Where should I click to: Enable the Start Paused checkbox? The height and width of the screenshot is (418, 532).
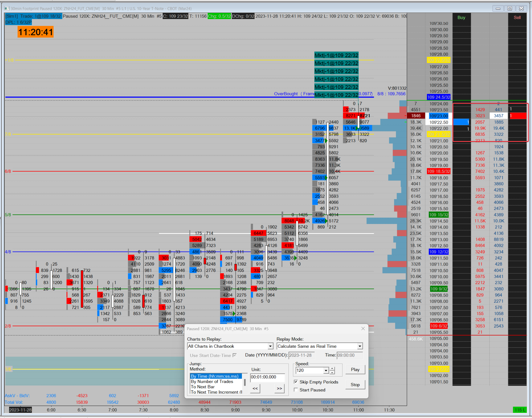(x=296, y=390)
